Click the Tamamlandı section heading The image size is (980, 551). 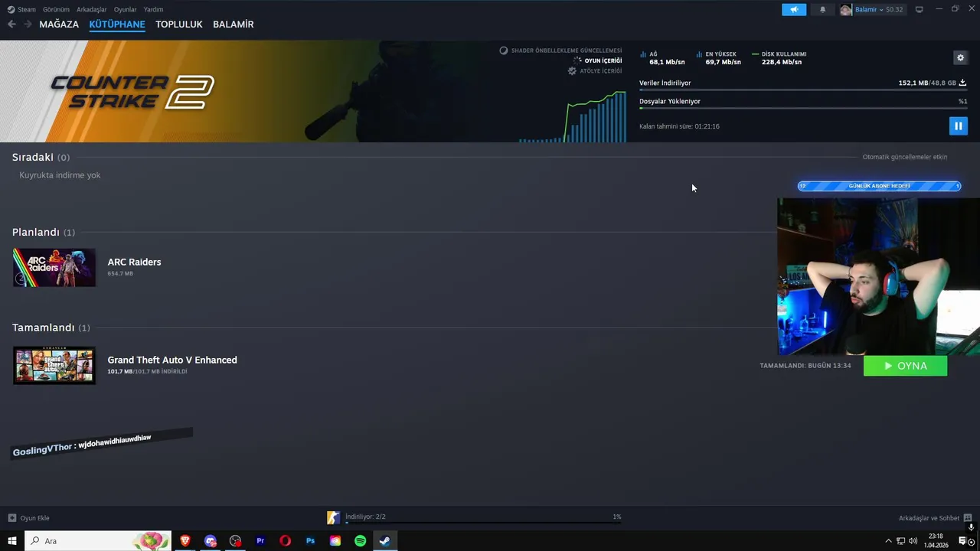tap(51, 328)
